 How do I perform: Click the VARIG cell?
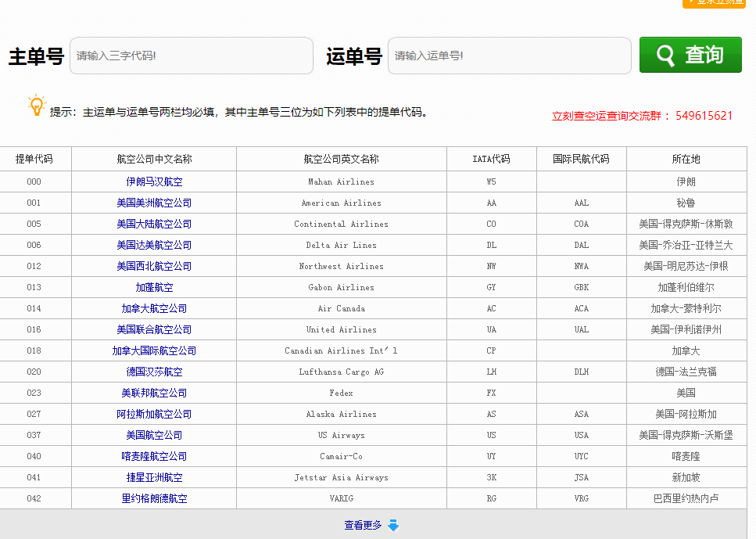[x=342, y=499]
